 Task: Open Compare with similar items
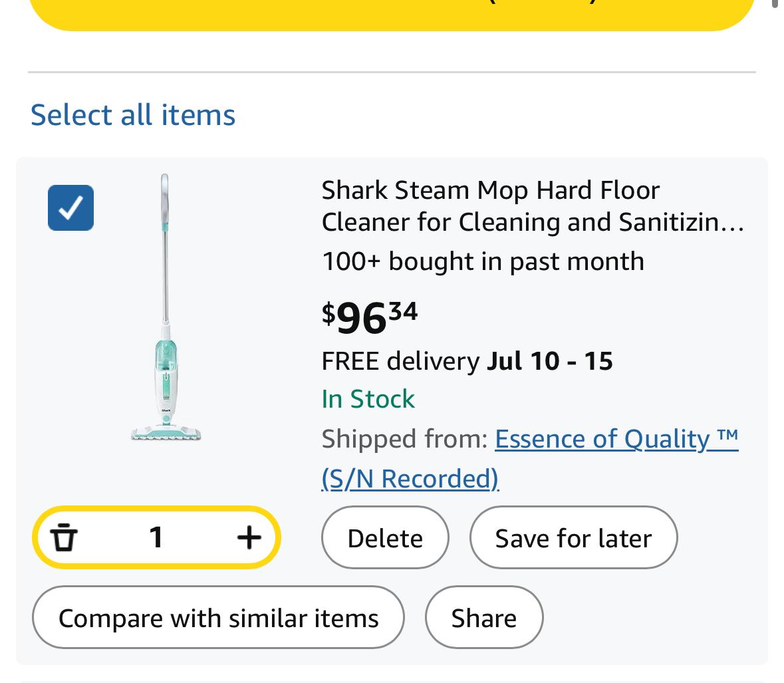218,618
